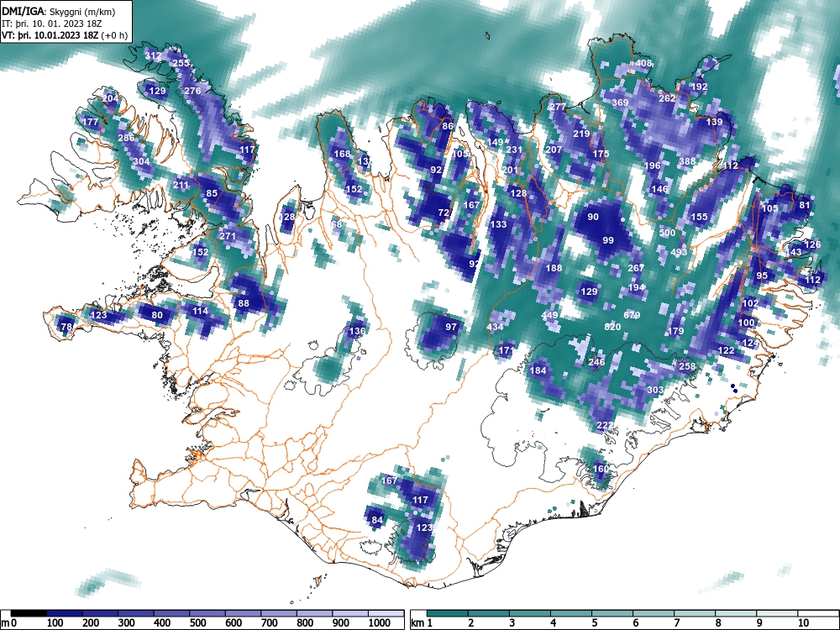Click the dark teal swatch between km 1 and 2
This screenshot has width=840, height=630.
448,613
